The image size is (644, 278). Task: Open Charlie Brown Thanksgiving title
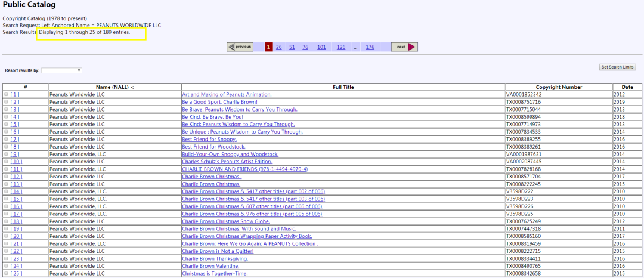[x=215, y=259]
